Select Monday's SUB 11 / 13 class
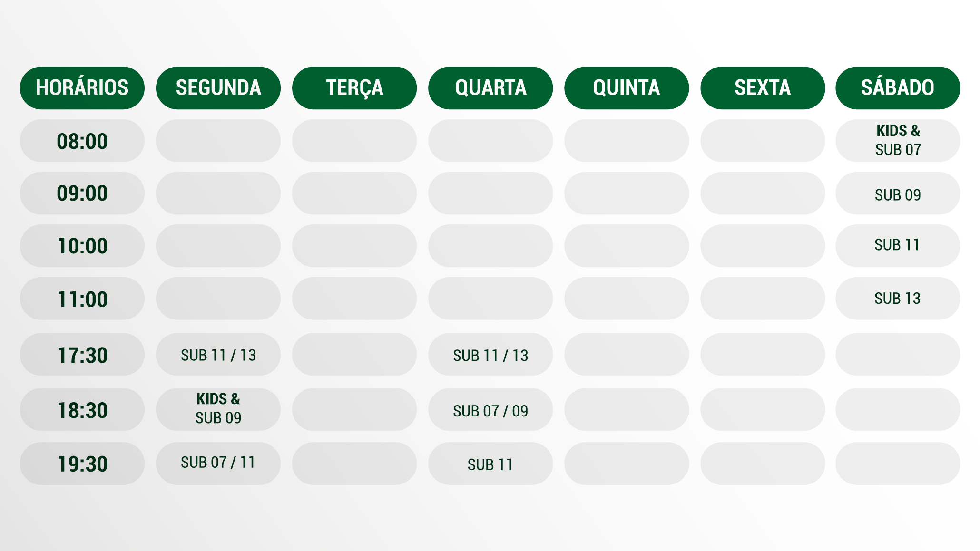Screen dimensions: 980x551 point(218,355)
